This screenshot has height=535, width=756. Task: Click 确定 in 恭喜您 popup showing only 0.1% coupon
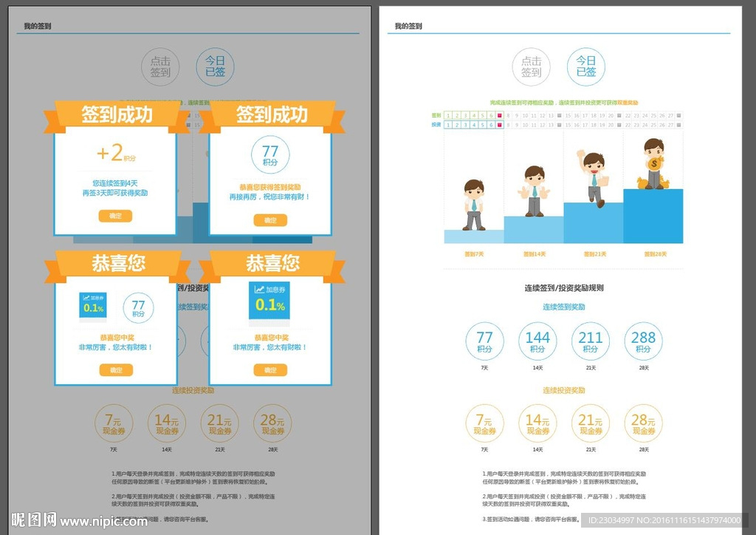270,370
